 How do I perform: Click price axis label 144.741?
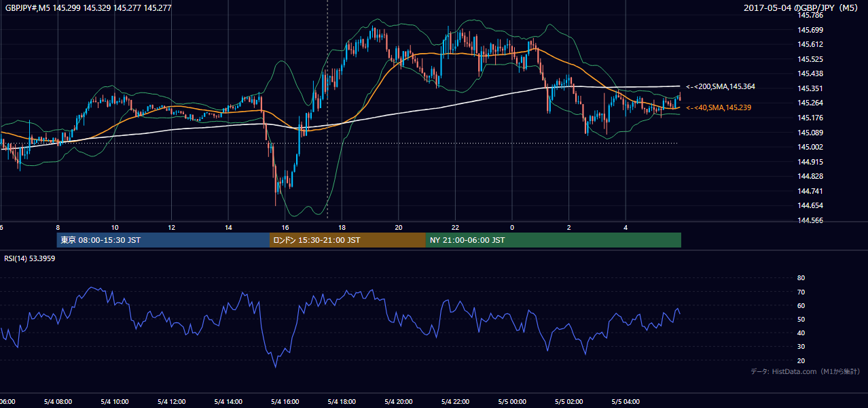pyautogui.click(x=810, y=191)
